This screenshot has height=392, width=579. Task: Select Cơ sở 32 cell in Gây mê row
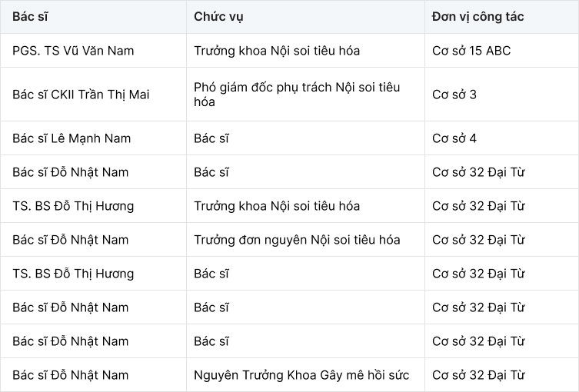click(x=478, y=375)
